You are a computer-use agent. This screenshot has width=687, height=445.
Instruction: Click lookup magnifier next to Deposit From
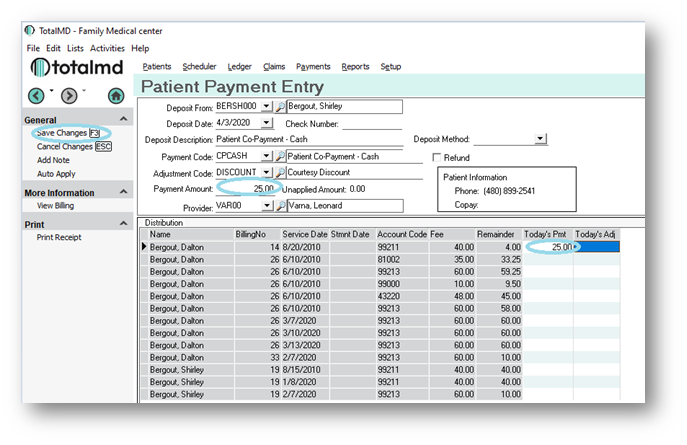pos(281,106)
